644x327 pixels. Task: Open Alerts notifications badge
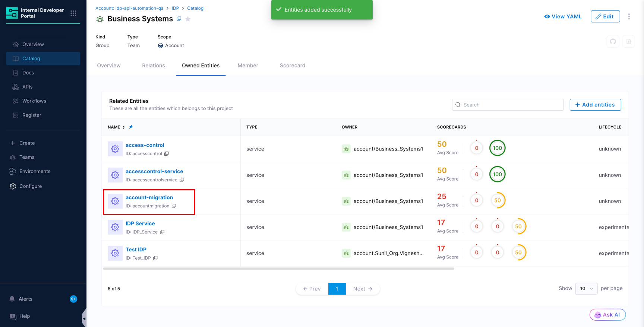73,299
